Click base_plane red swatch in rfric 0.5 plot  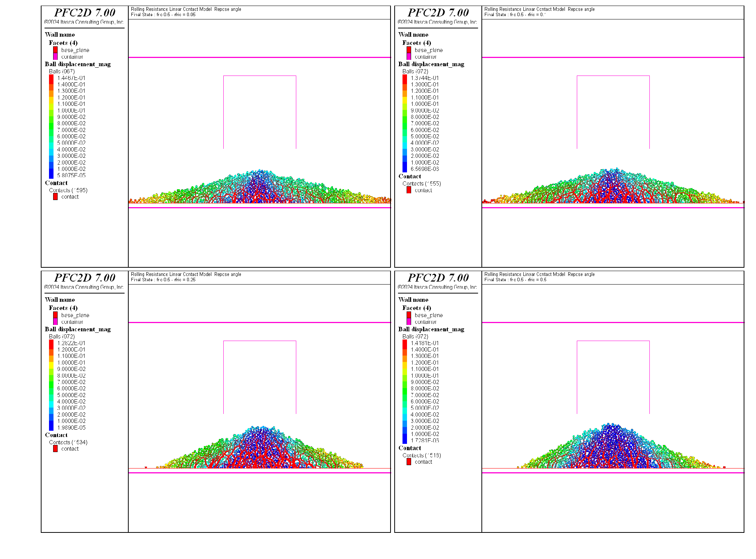click(409, 315)
